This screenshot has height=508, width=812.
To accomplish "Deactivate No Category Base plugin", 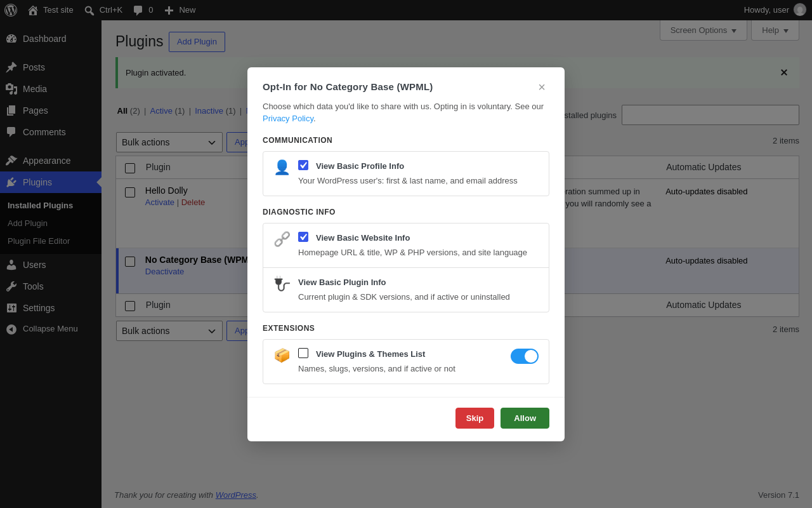I will coord(164,271).
